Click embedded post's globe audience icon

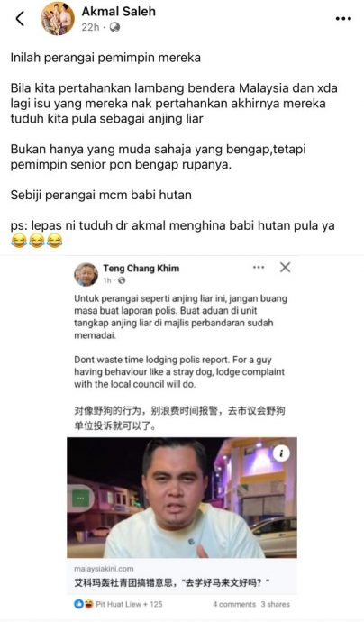pos(122,280)
